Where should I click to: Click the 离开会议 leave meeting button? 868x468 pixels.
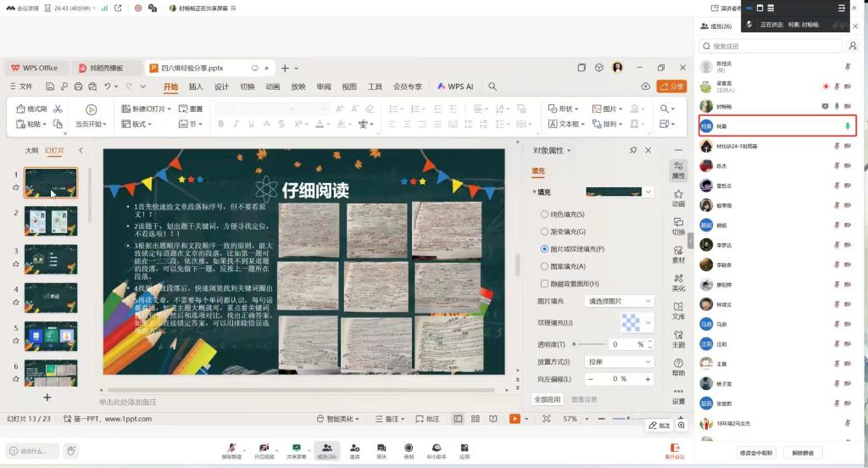675,449
